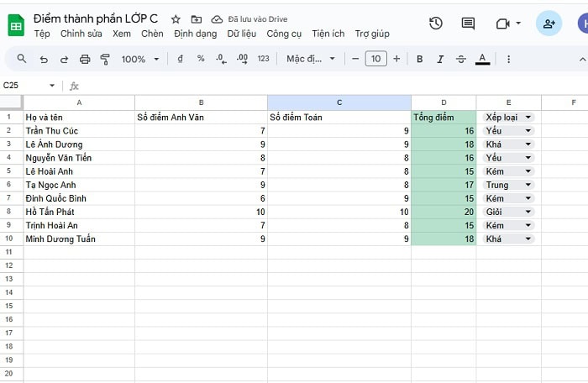Open the Dữ liệu menu
Image resolution: width=588 pixels, height=383 pixels.
[242, 34]
